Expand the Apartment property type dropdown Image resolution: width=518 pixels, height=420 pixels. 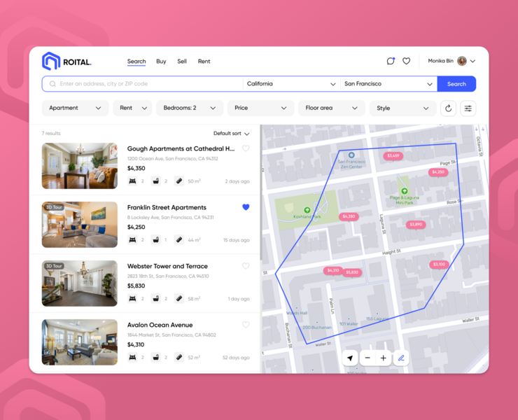tap(75, 108)
